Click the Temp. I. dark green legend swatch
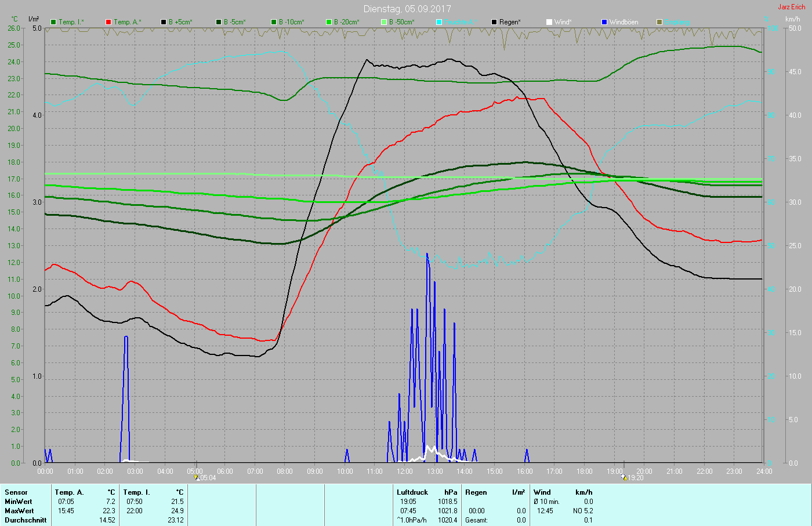This screenshot has height=526, width=812. (54, 22)
